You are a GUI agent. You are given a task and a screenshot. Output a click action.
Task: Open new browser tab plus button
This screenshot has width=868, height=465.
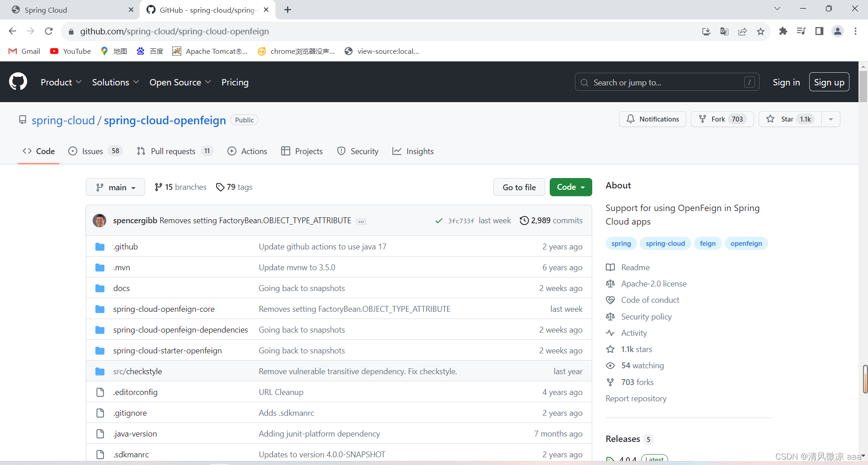[x=288, y=9]
